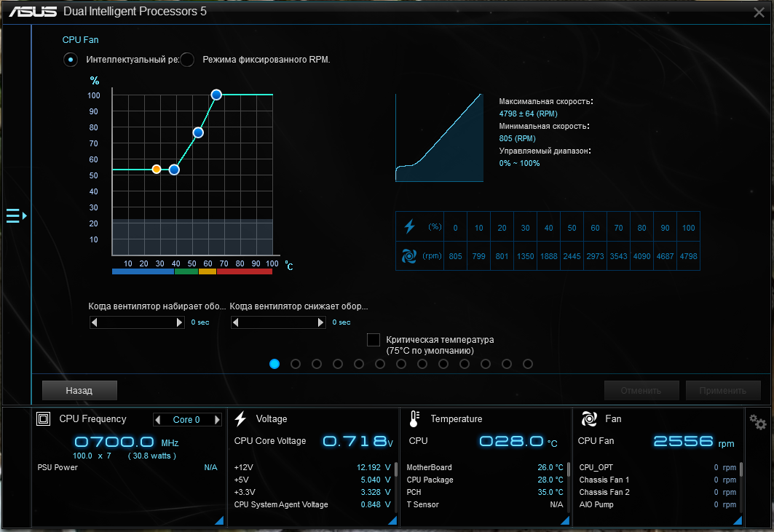Click table cell with 2445 rpm
Viewport: 774px width, 532px height.
point(572,256)
